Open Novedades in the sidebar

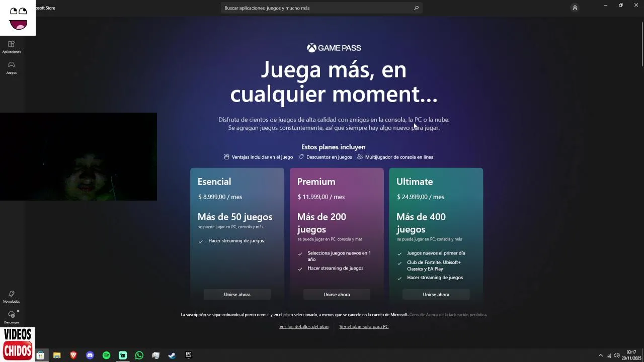tap(11, 297)
